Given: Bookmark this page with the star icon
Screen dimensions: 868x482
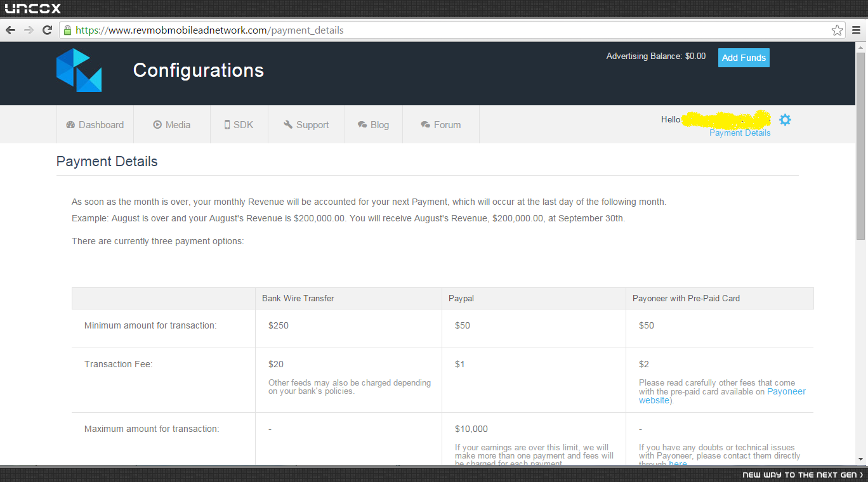Looking at the screenshot, I should pyautogui.click(x=837, y=30).
